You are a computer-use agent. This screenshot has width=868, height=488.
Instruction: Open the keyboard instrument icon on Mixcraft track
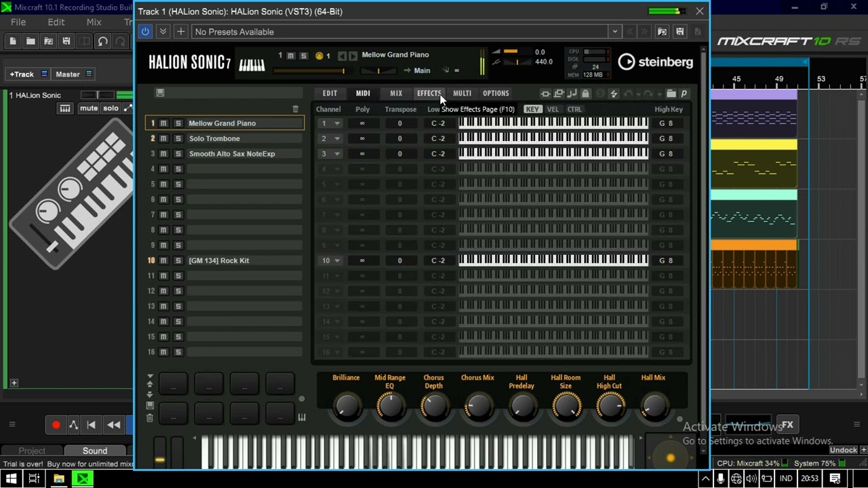click(x=65, y=108)
